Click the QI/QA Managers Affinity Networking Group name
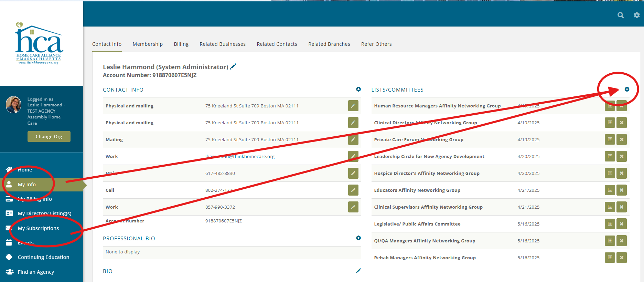The image size is (644, 282). (425, 241)
